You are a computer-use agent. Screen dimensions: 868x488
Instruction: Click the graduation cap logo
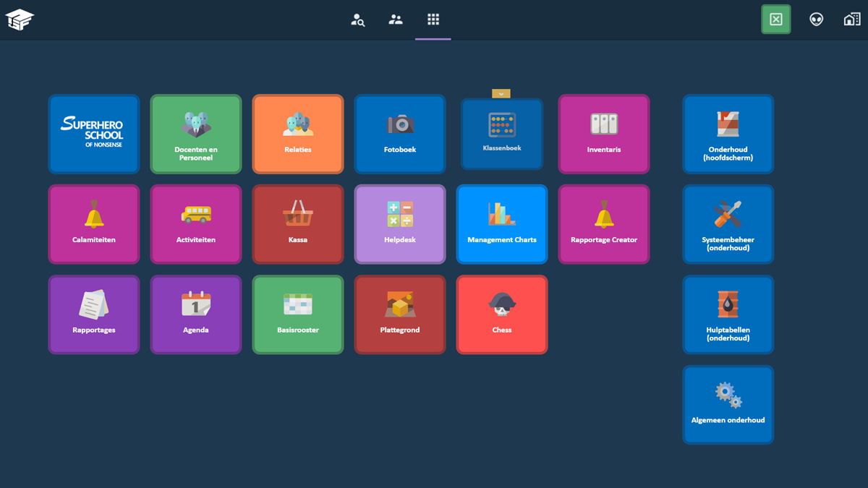(20, 20)
